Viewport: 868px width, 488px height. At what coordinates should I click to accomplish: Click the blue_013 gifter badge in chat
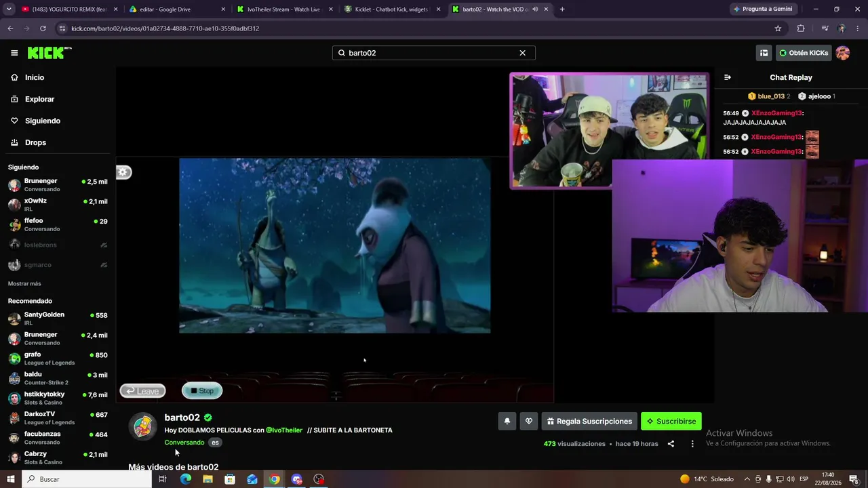coord(769,96)
